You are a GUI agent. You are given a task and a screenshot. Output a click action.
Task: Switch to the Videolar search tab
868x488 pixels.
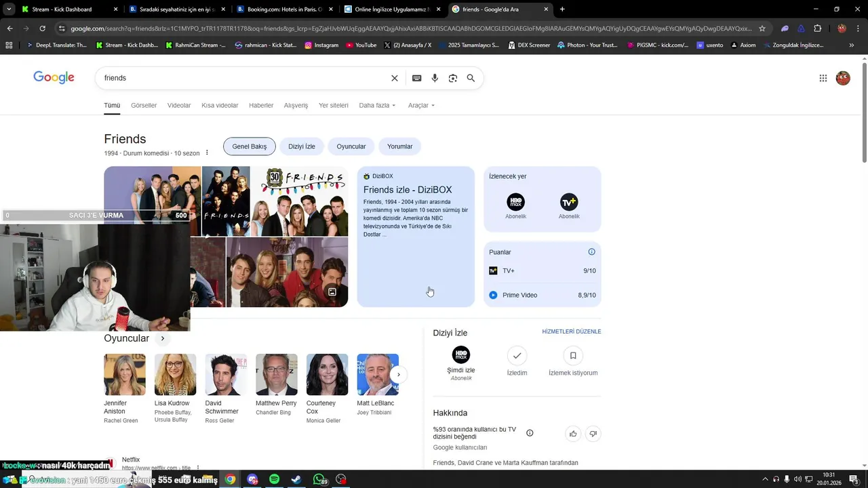[179, 105]
